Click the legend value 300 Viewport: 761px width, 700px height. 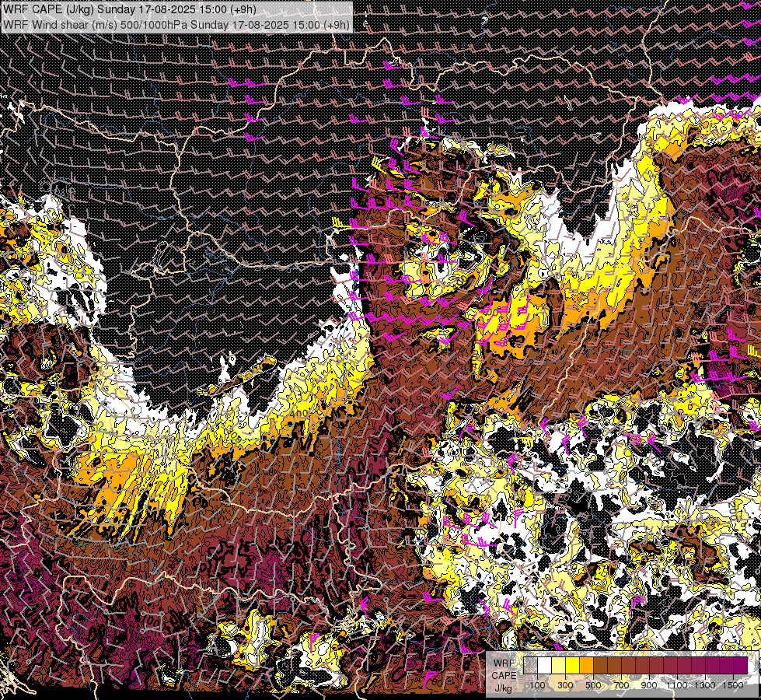coord(565,685)
